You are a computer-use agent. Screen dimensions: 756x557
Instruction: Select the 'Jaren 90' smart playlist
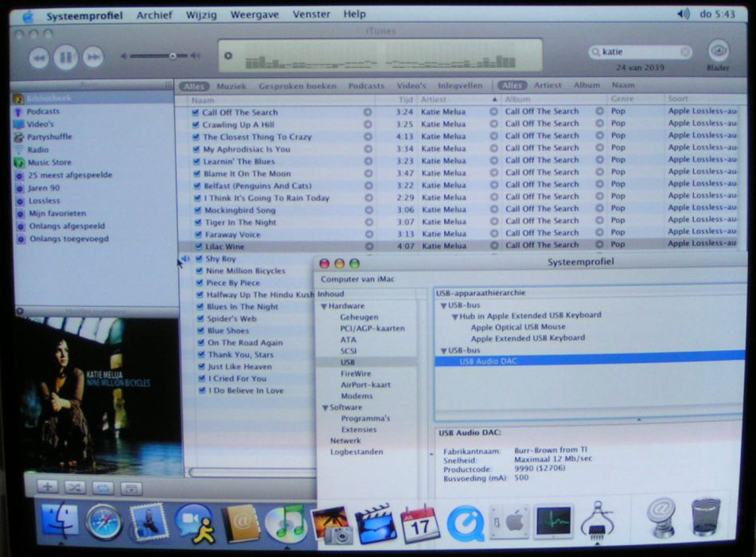click(44, 188)
